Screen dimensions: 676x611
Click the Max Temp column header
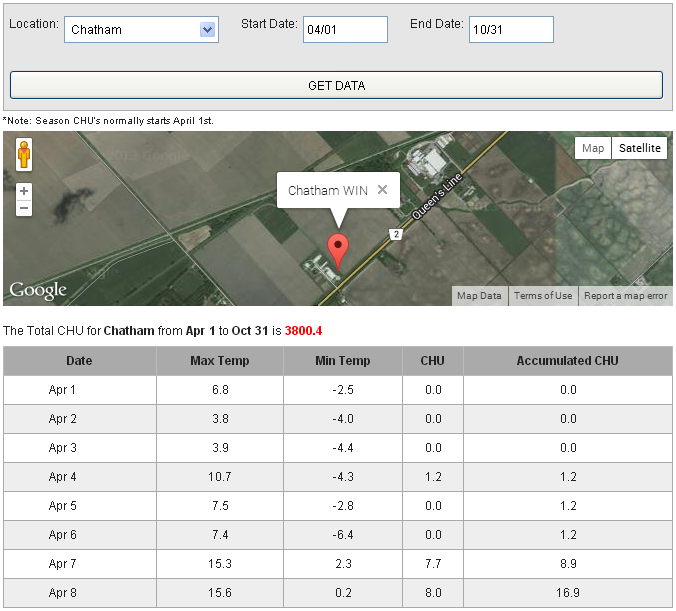pyautogui.click(x=220, y=361)
